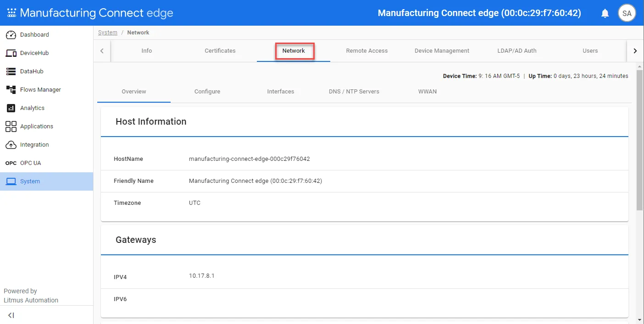Click the Timezone value UTC
Image resolution: width=644 pixels, height=324 pixels.
tap(194, 203)
